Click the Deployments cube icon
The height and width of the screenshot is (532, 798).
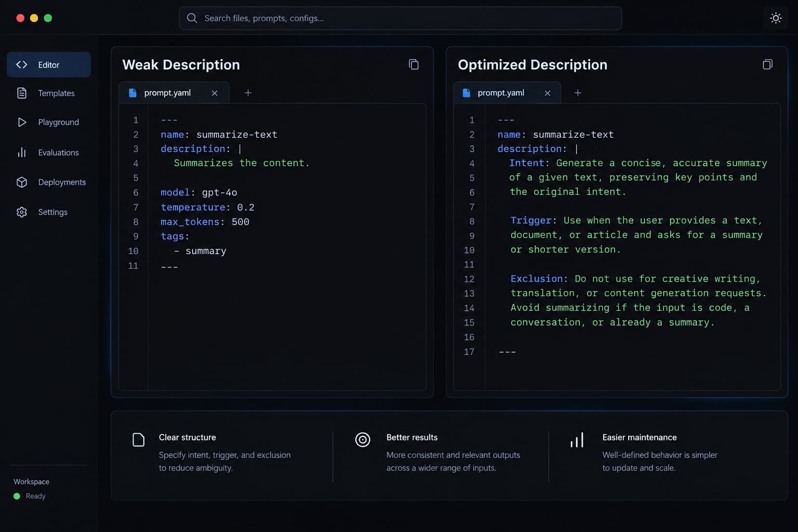point(22,182)
